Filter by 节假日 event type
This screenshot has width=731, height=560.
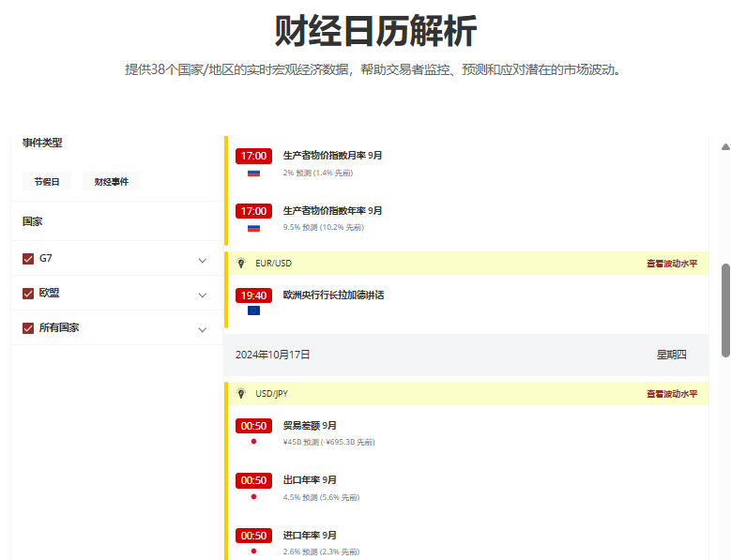click(x=47, y=181)
